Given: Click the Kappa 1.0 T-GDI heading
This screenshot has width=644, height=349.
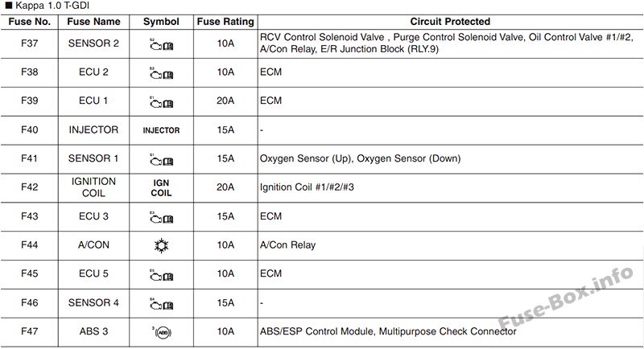Looking at the screenshot, I should [x=47, y=6].
